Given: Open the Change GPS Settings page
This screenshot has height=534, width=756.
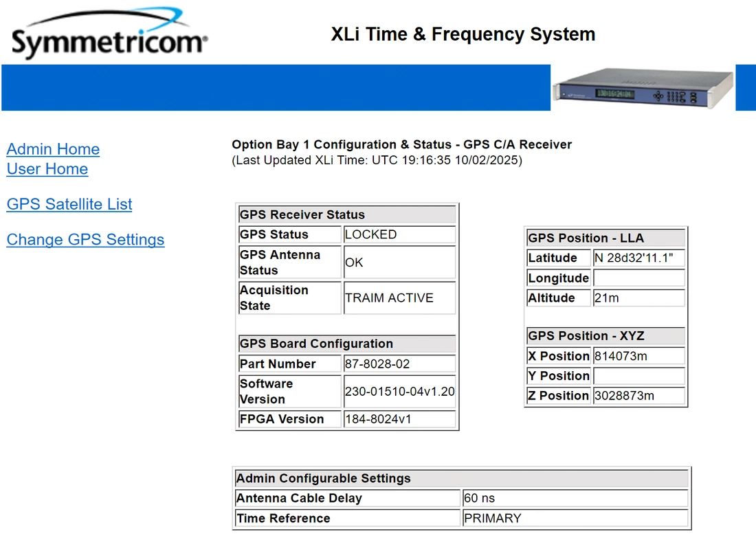Looking at the screenshot, I should tap(85, 240).
